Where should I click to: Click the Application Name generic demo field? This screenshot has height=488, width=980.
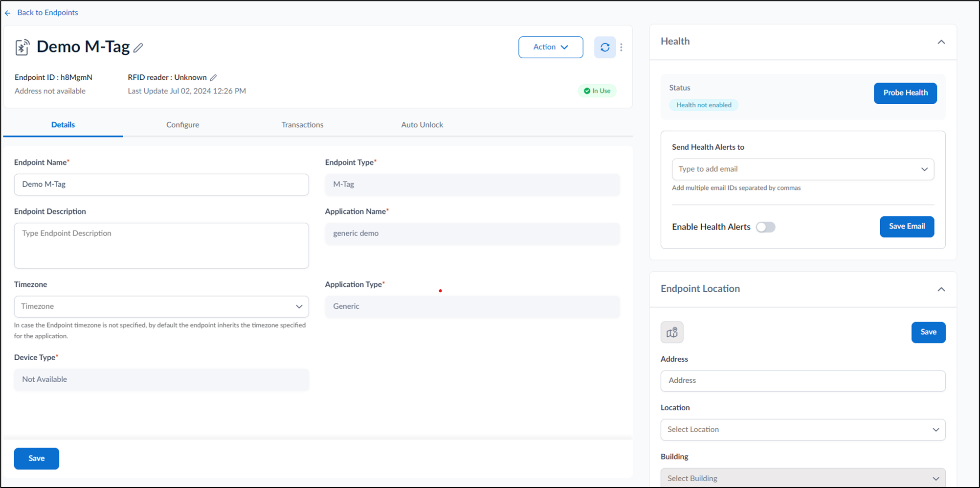pyautogui.click(x=472, y=233)
